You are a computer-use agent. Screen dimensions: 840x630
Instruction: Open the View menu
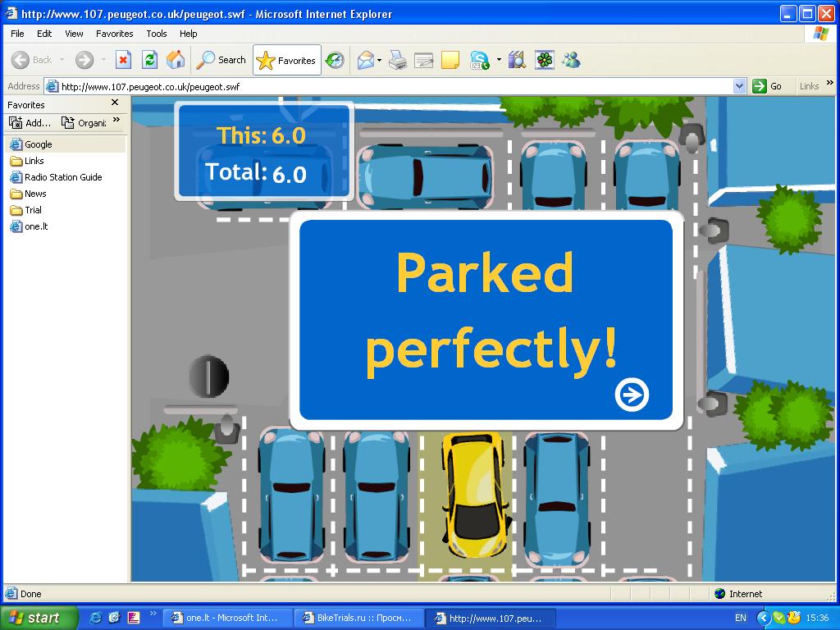[74, 34]
